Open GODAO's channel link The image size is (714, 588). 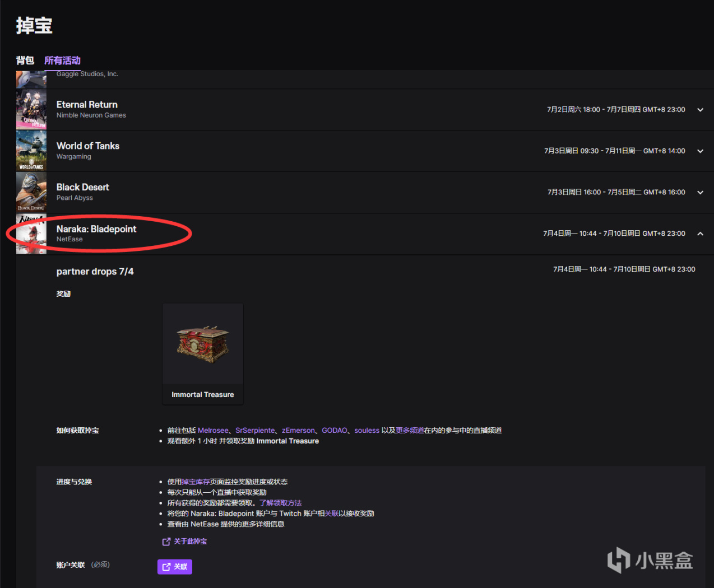click(x=335, y=431)
